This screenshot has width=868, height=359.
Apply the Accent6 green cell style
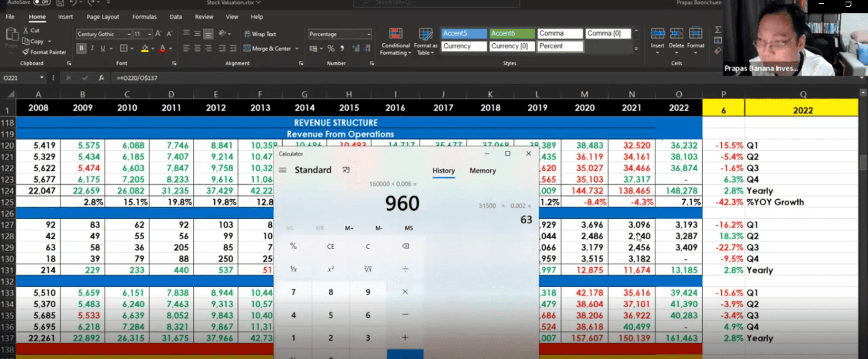(512, 33)
